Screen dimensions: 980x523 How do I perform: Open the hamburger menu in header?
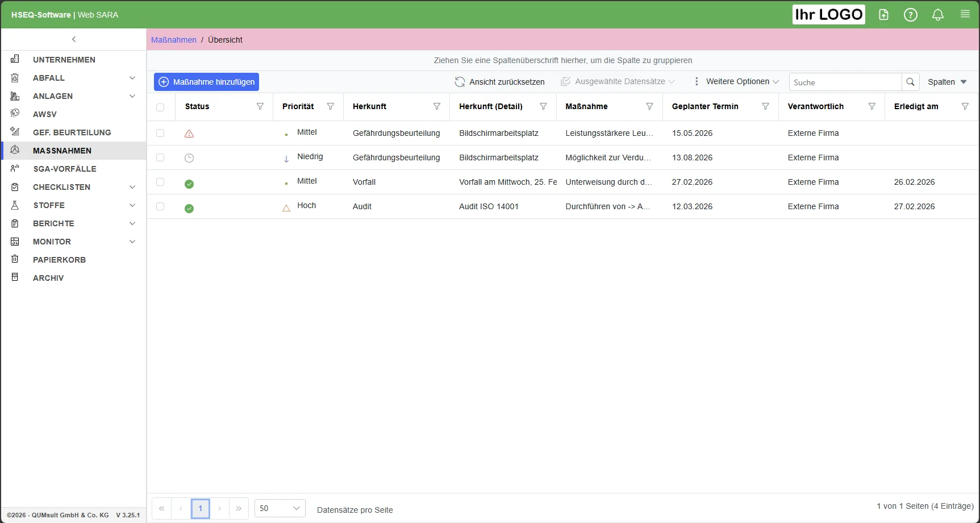[x=965, y=14]
